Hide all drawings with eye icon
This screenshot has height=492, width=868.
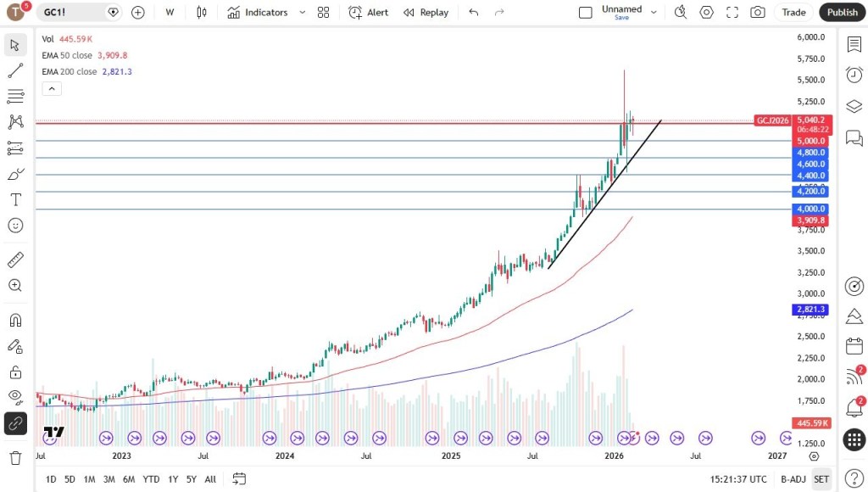tap(15, 396)
